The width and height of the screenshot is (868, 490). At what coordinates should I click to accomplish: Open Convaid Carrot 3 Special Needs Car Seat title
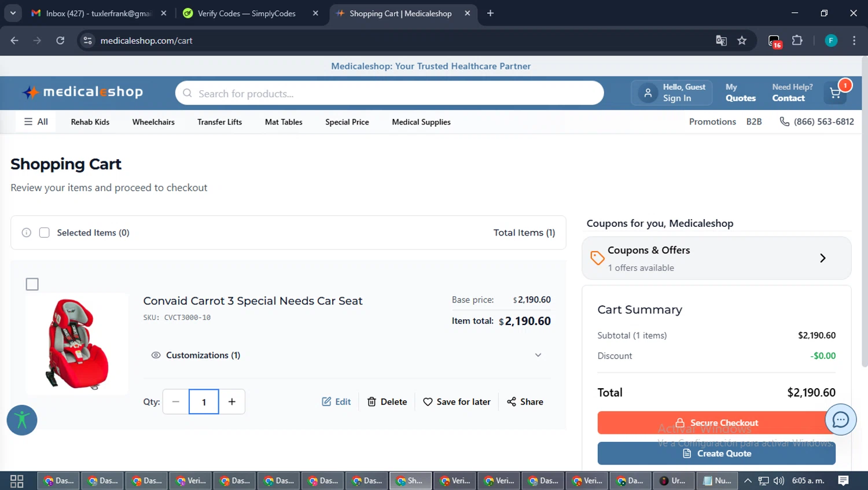point(253,301)
